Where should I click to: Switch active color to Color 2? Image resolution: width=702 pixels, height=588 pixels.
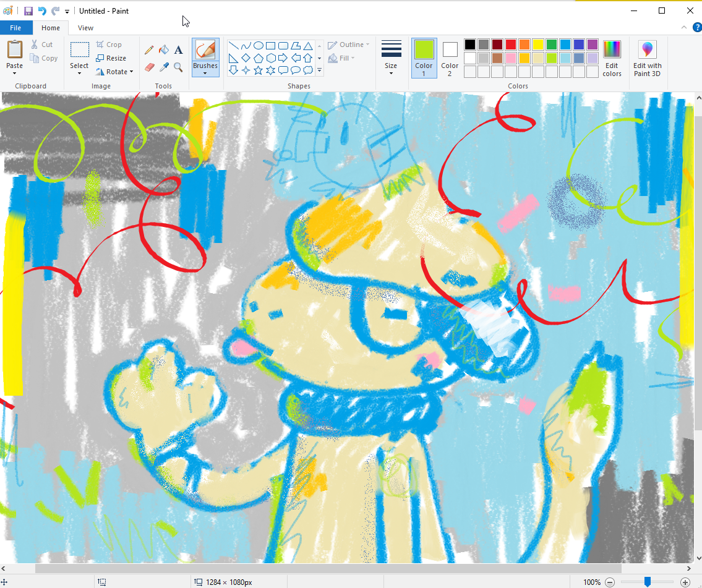(x=450, y=58)
